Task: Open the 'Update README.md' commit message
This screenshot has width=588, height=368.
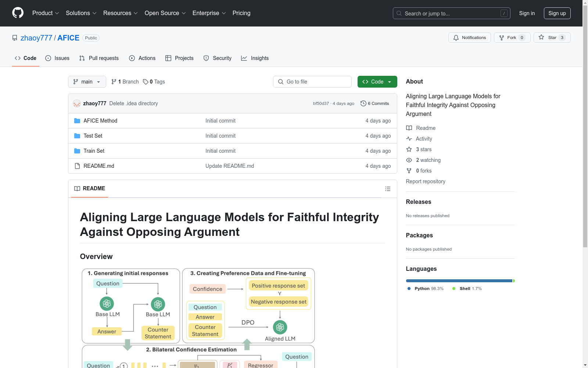Action: click(x=230, y=166)
